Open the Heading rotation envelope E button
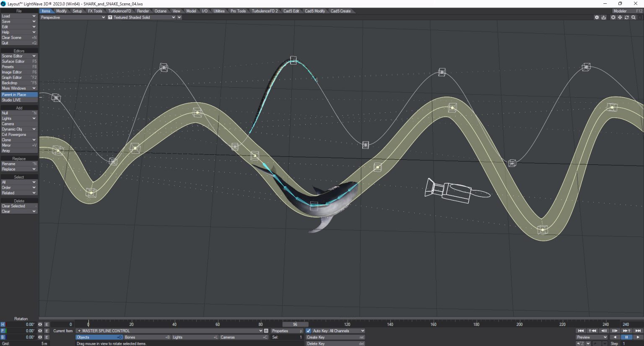 (47, 324)
